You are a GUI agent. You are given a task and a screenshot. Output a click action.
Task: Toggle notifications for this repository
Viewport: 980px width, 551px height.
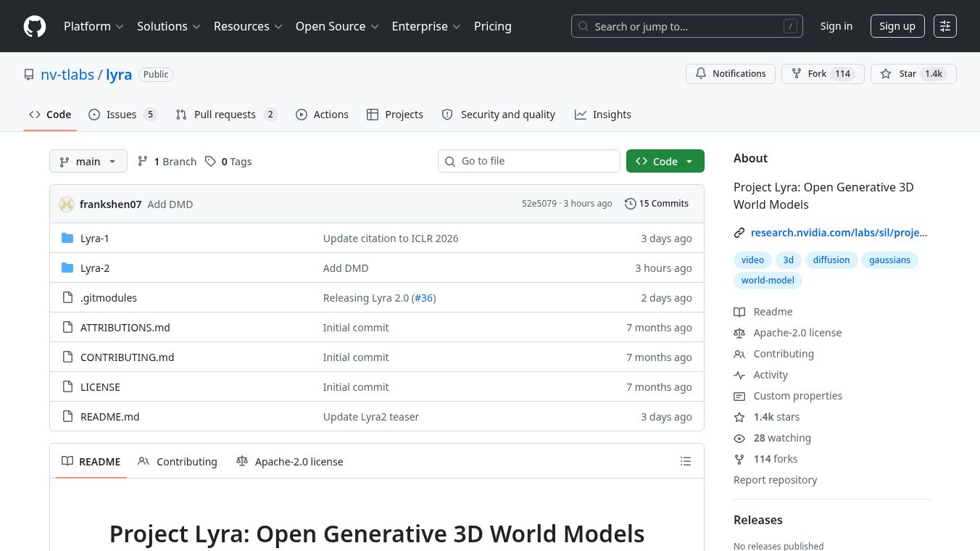coord(731,73)
